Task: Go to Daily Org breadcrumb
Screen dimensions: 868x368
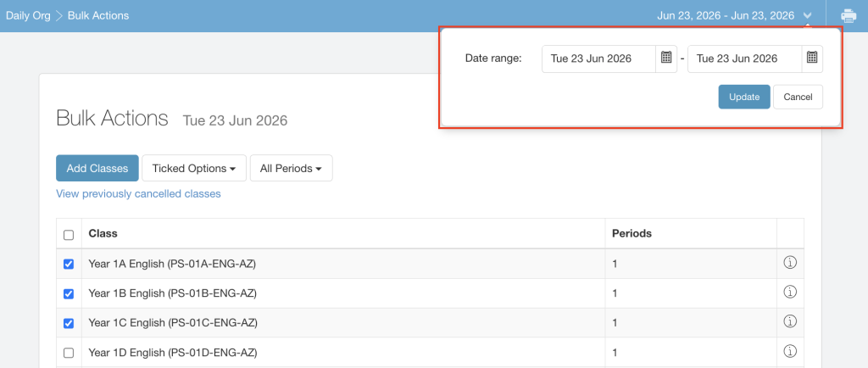Action: tap(28, 15)
